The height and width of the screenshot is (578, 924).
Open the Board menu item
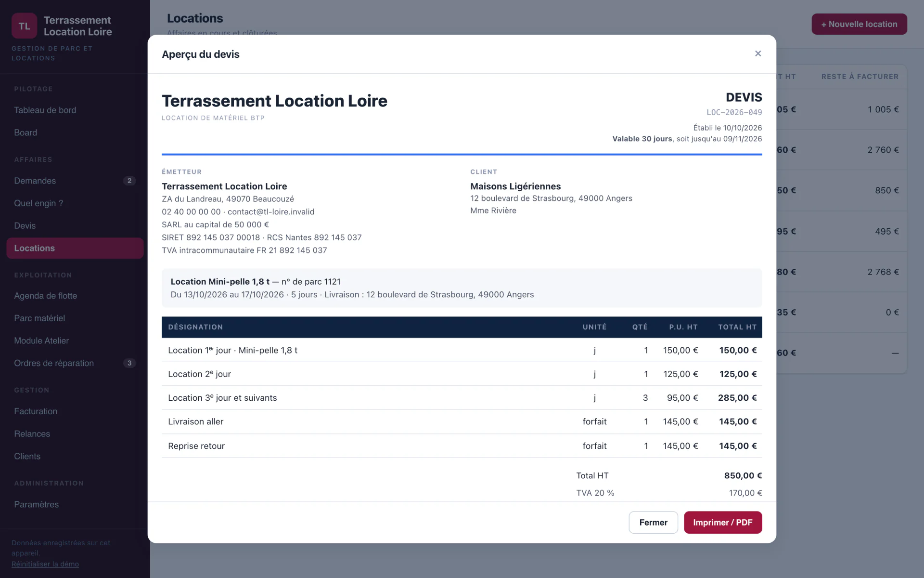click(x=75, y=132)
